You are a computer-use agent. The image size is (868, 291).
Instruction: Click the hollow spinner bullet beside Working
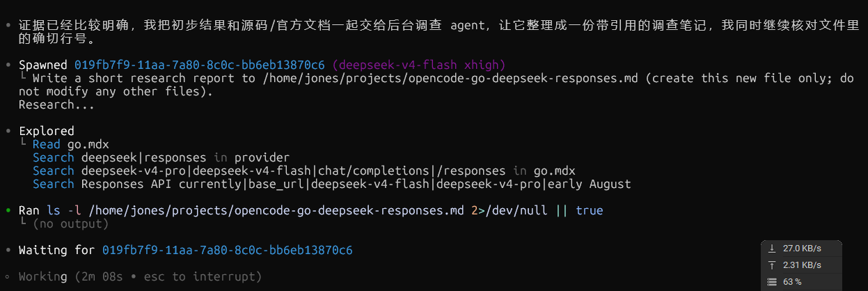(7, 277)
